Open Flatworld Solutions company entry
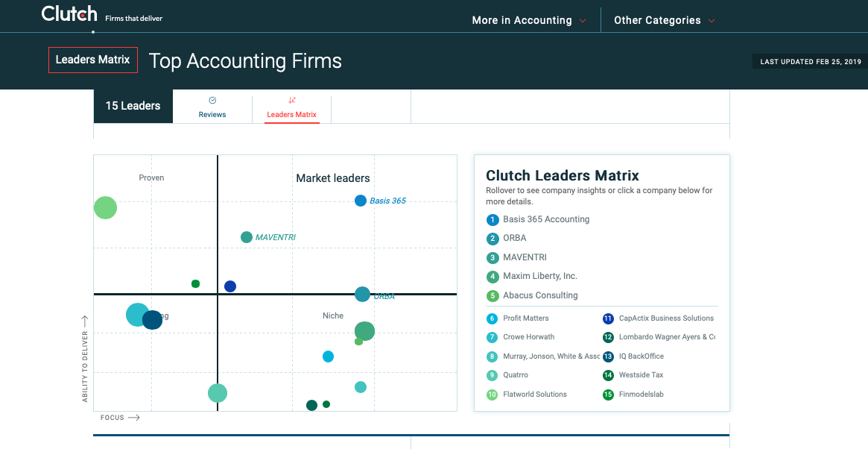 (535, 394)
